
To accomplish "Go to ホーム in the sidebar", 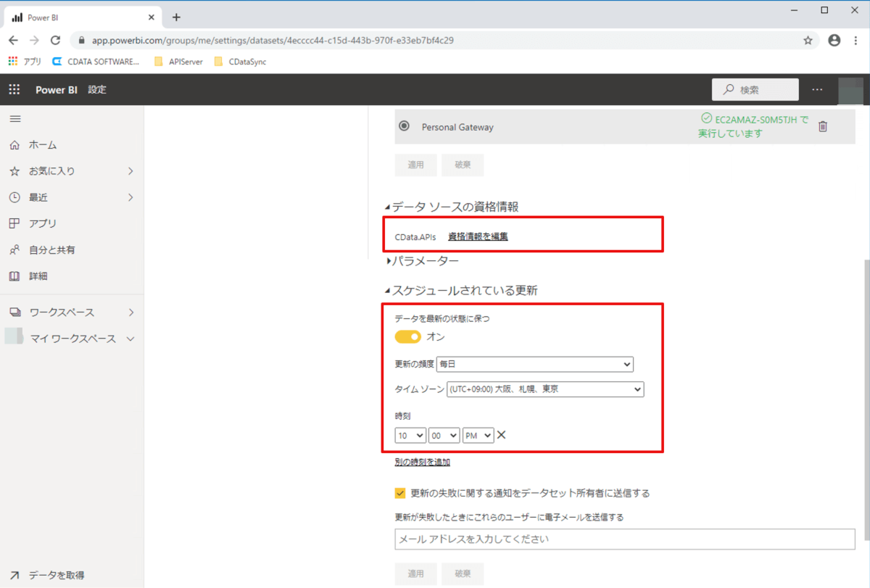I will click(x=43, y=145).
